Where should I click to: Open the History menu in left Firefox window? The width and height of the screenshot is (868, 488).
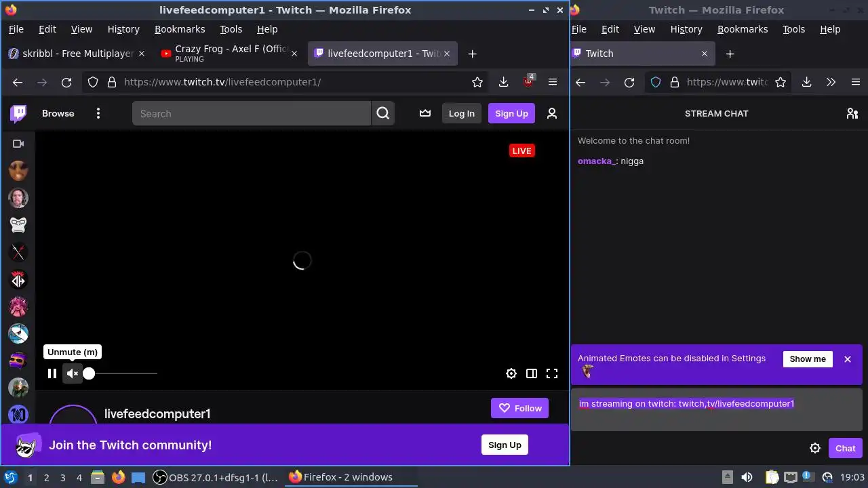tap(123, 29)
